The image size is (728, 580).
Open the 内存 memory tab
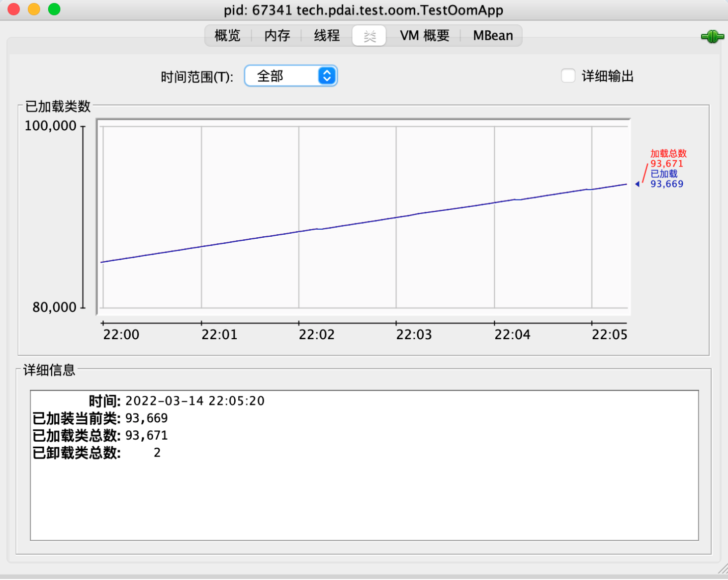[277, 35]
